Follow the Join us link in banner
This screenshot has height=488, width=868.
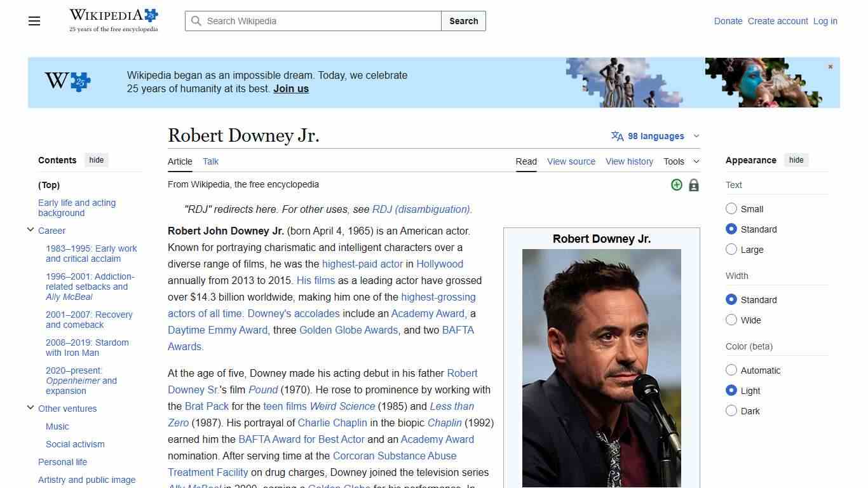(290, 88)
